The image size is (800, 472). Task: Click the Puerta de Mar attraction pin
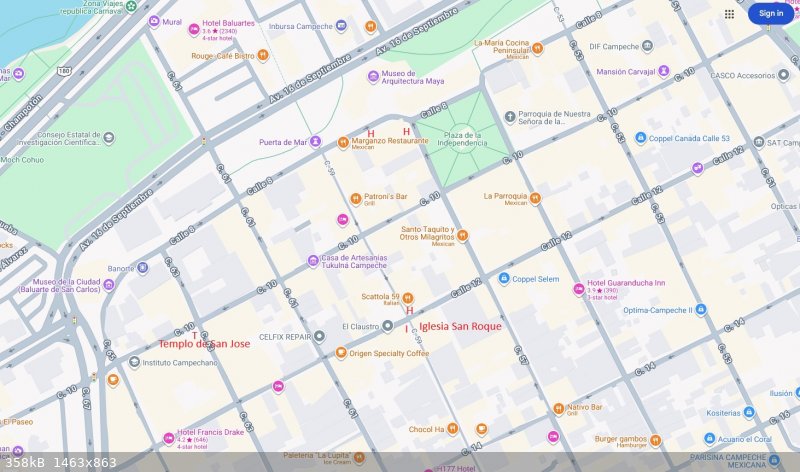point(316,142)
